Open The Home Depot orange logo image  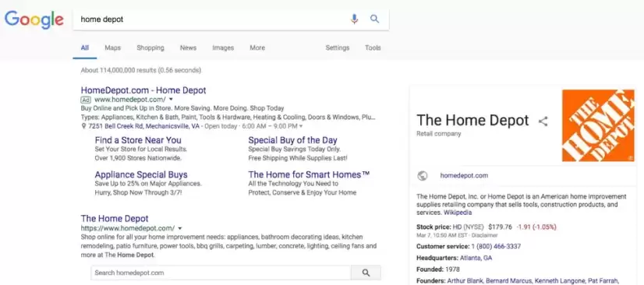598,125
